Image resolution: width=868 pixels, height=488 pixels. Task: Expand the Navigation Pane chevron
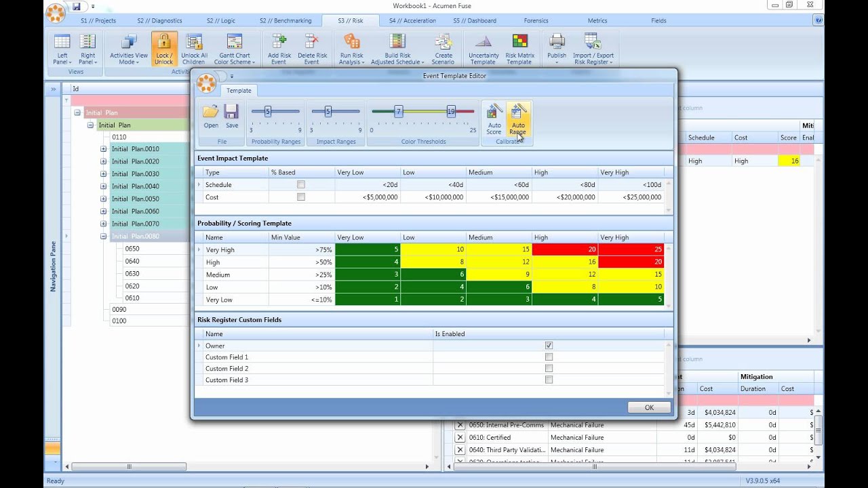click(53, 89)
